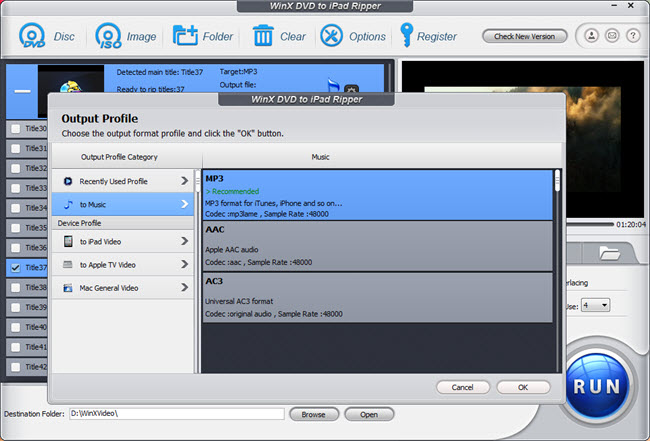
Task: Tick the Title36 checkbox
Action: click(16, 248)
